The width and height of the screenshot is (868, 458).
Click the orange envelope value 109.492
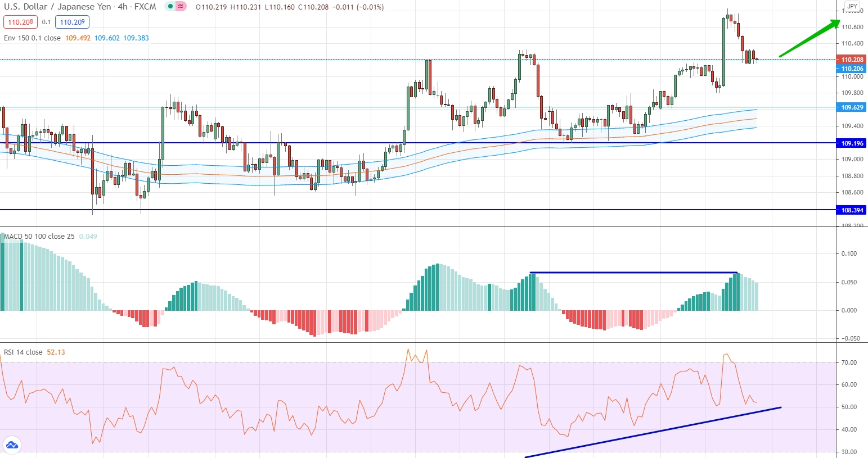78,38
